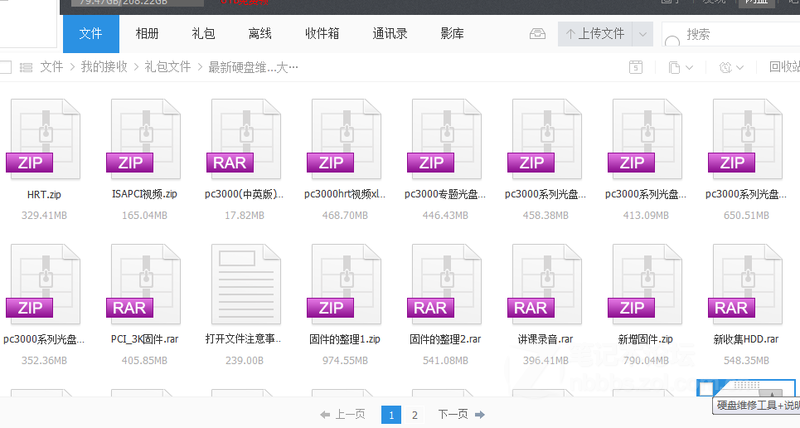The height and width of the screenshot is (428, 800).
Task: Select the 固件的整理2.rar file icon
Action: (445, 284)
